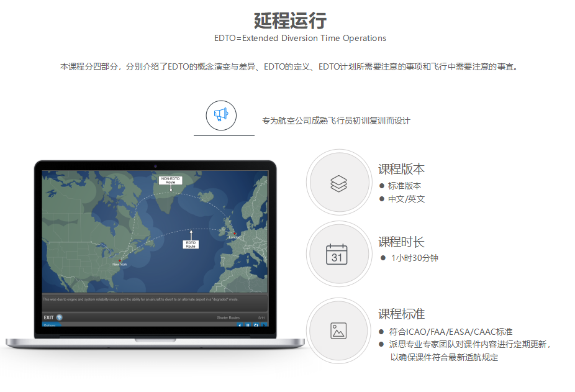Click the EDTO Route label on the map
Image resolution: width=575 pixels, height=392 pixels.
tap(191, 244)
